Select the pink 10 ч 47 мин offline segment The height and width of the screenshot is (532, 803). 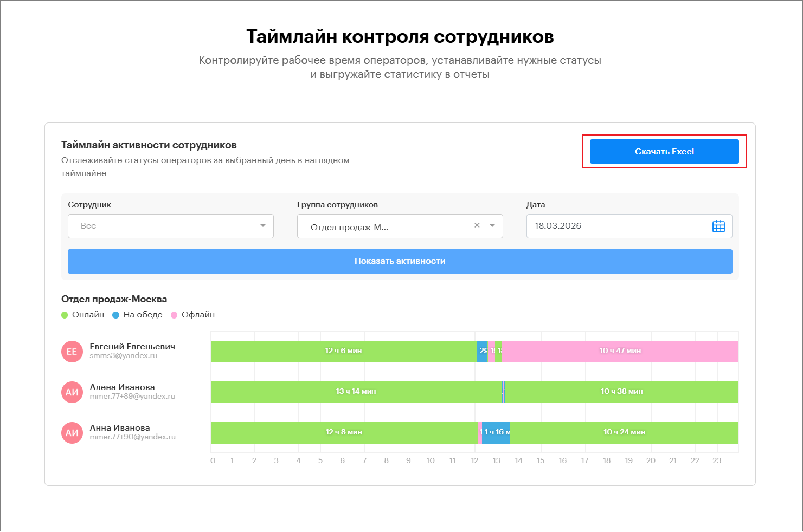point(620,351)
